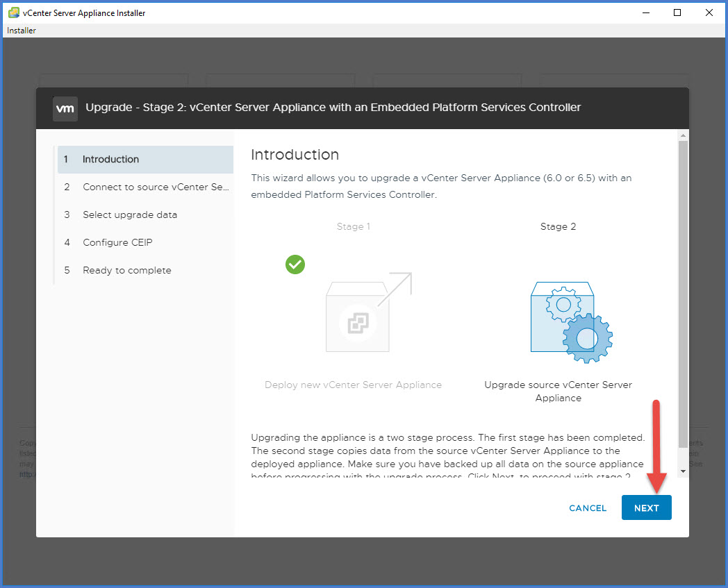Viewport: 728px width, 588px height.
Task: Click the Stage 2 label
Action: (558, 227)
